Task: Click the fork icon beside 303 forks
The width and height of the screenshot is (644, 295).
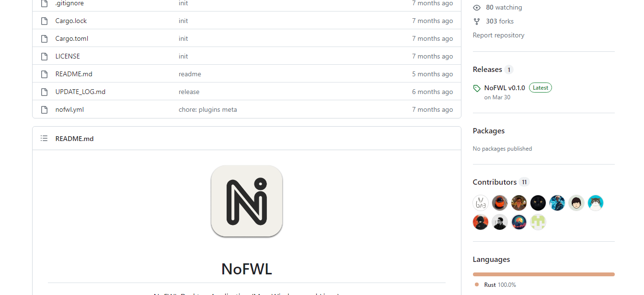Action: [x=477, y=22]
